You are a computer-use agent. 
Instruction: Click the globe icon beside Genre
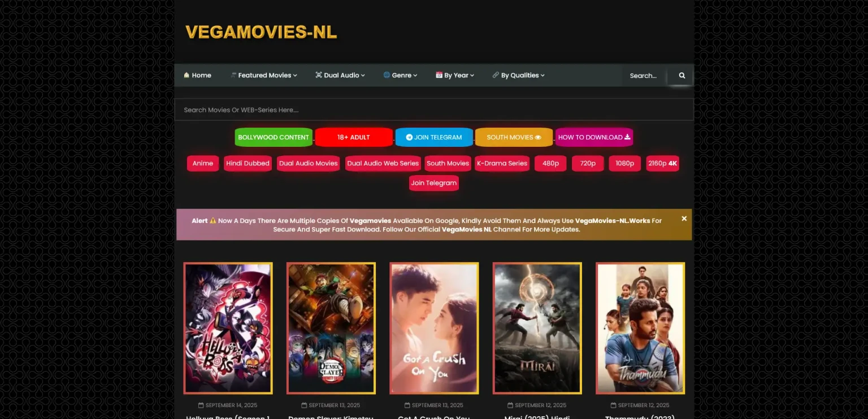(x=387, y=75)
